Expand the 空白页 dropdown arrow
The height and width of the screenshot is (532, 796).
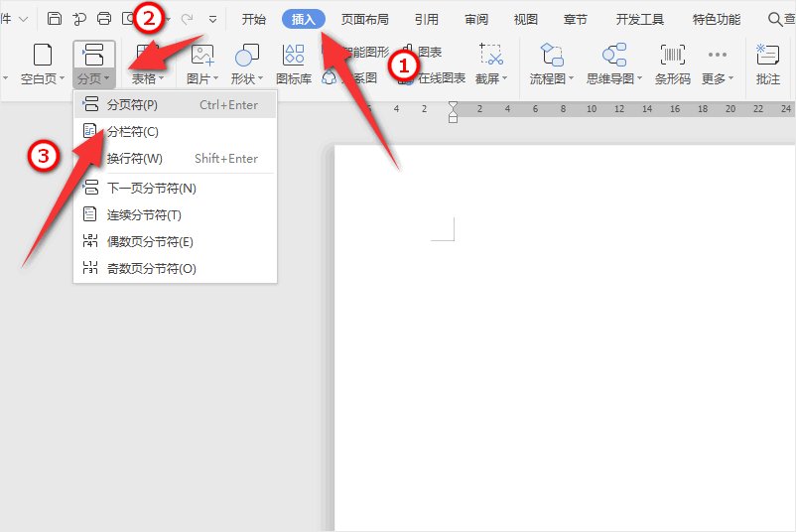tap(62, 78)
